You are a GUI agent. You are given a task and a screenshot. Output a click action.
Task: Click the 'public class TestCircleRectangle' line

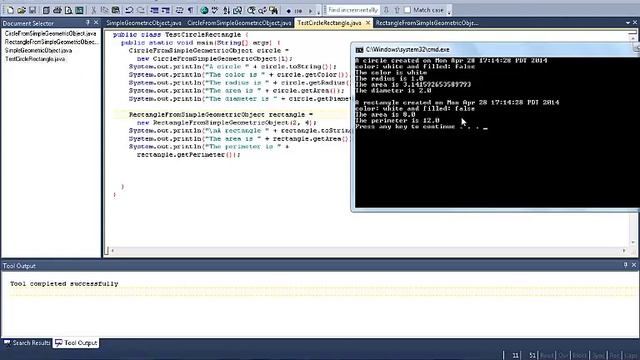pyautogui.click(x=180, y=35)
